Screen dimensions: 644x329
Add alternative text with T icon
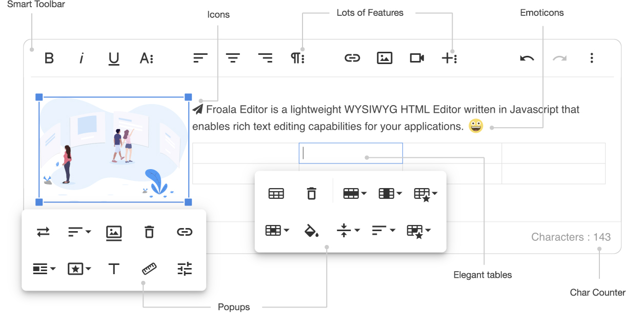(114, 269)
